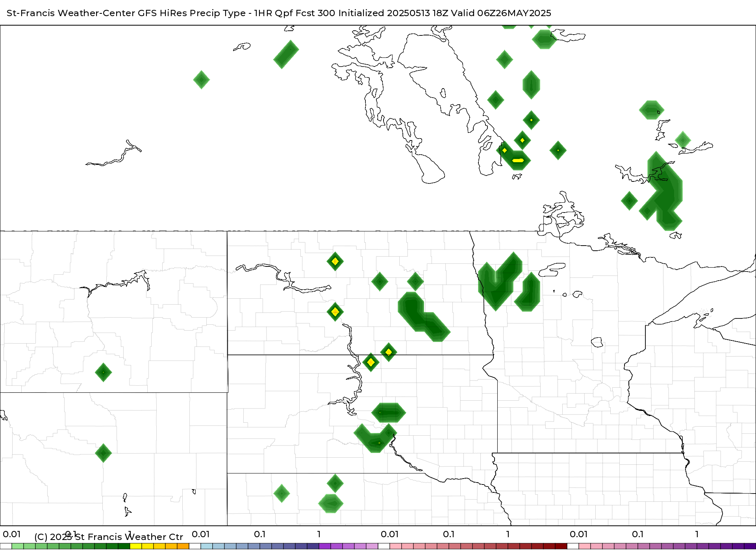Click the 0.1 label above the last purple scale
This screenshot has width=756, height=551.
[638, 534]
